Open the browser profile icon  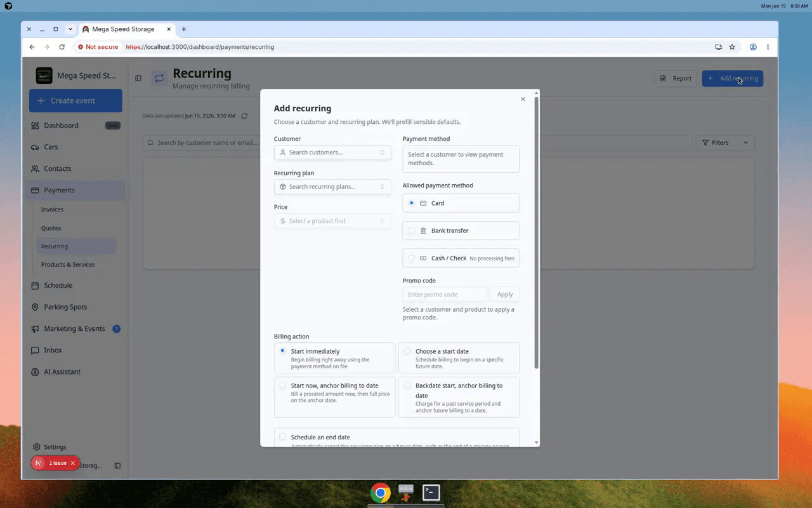753,47
